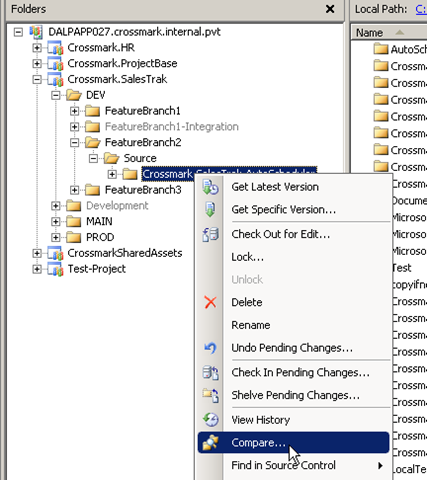Screen dimensions: 427x480
Task: Collapse the DALPAPP027 server root node
Action: pos(18,32)
